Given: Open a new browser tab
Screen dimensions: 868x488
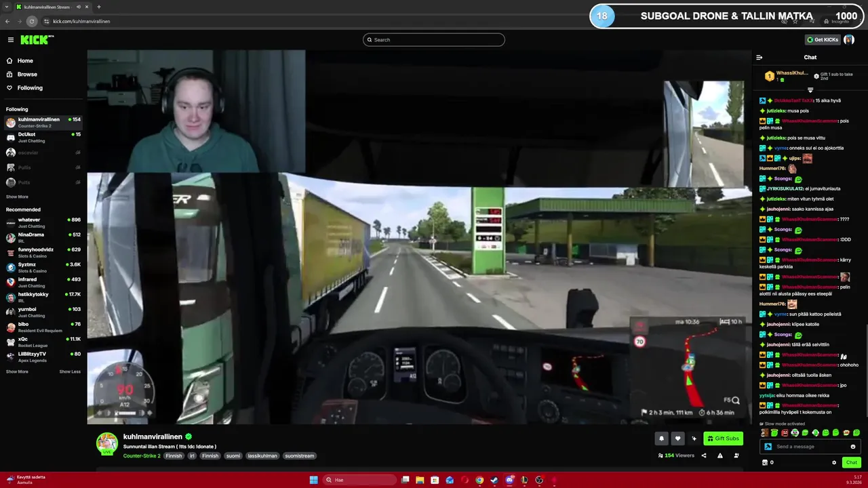Looking at the screenshot, I should click(x=99, y=7).
